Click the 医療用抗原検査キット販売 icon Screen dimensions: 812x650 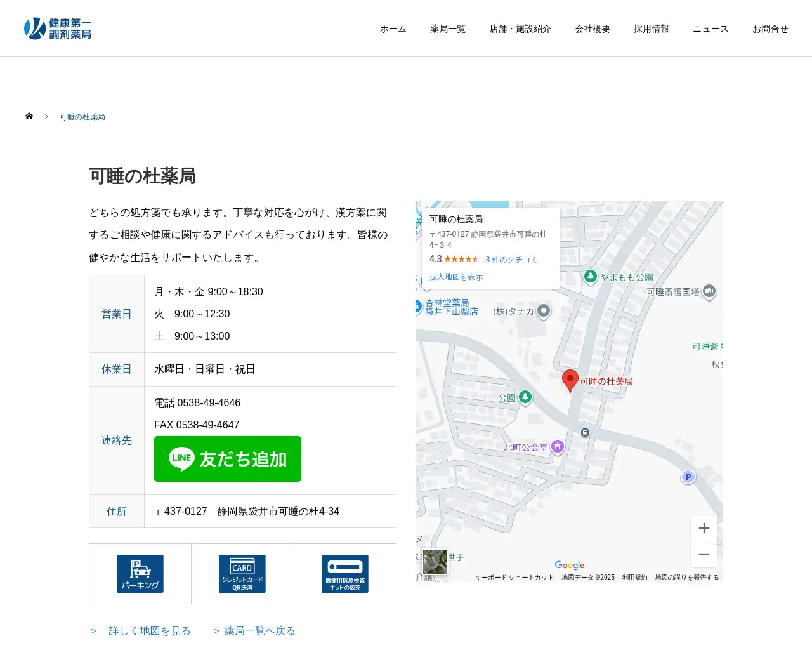(x=344, y=573)
